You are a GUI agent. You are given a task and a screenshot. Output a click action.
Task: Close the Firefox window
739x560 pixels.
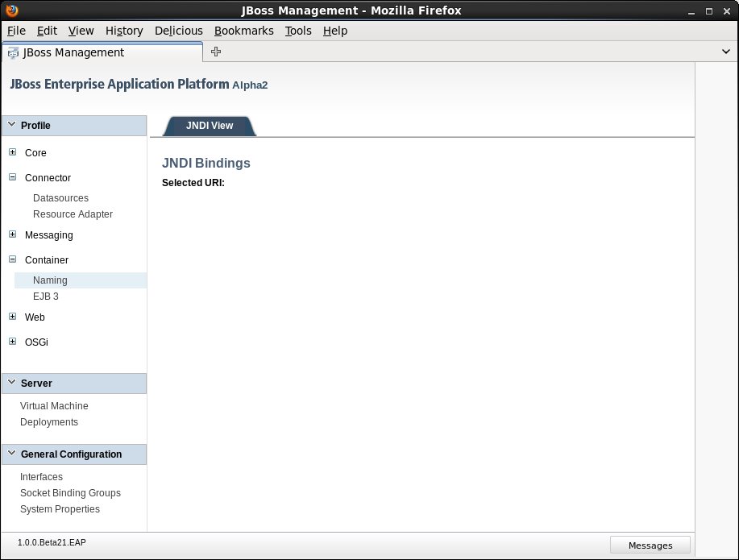pyautogui.click(x=726, y=11)
